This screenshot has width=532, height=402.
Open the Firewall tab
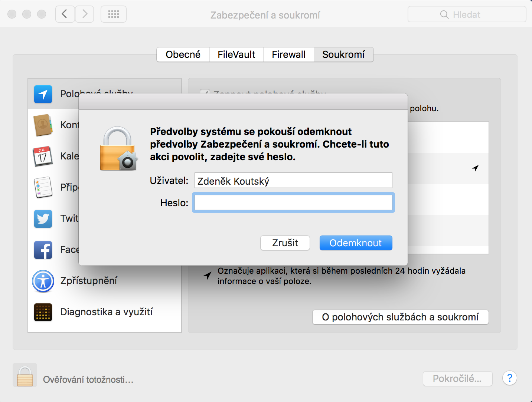(x=288, y=55)
